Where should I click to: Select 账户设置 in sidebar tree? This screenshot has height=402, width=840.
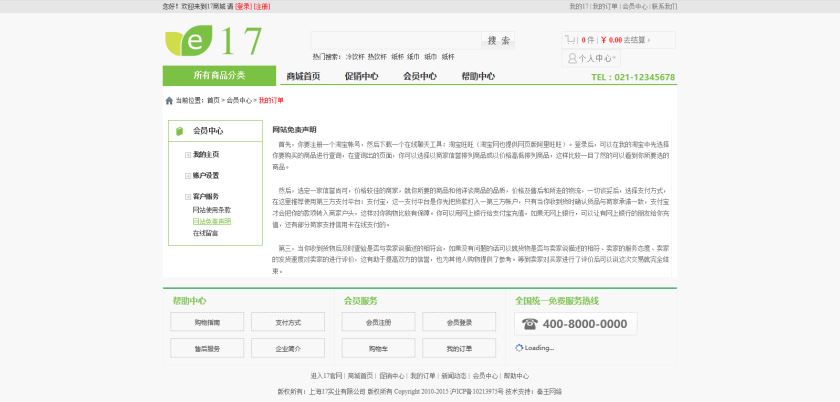[x=206, y=176]
